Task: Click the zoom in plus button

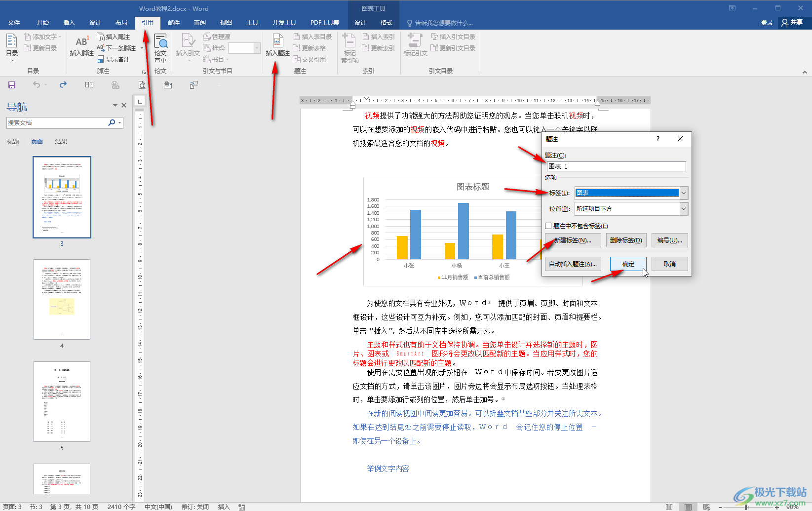Action: pos(777,507)
